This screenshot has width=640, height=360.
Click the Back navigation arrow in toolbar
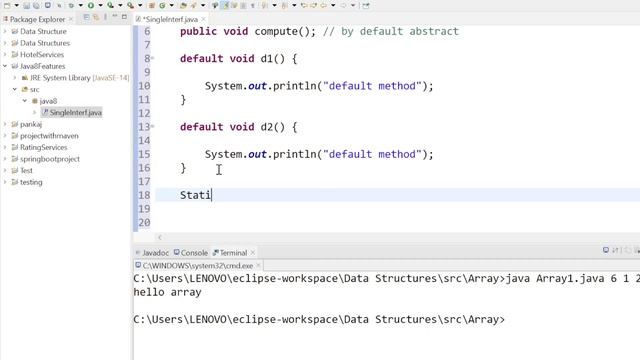pyautogui.click(x=323, y=5)
